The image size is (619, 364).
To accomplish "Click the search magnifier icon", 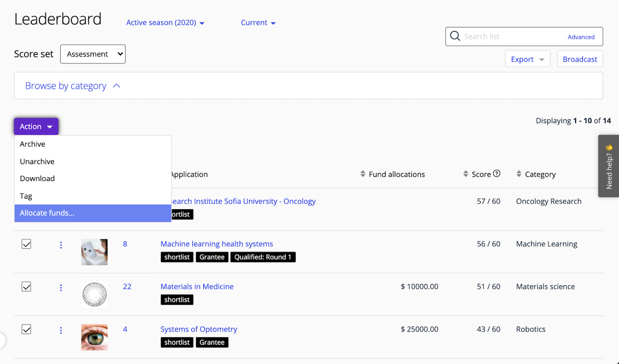I will [x=455, y=36].
